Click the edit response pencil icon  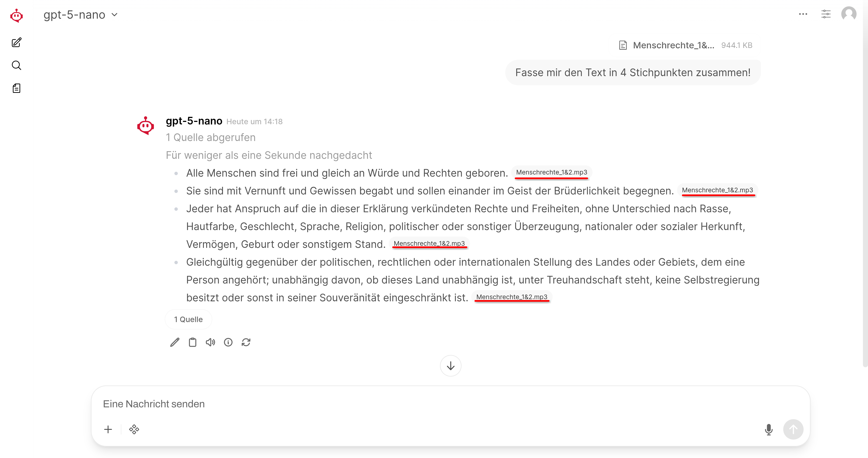pyautogui.click(x=175, y=342)
